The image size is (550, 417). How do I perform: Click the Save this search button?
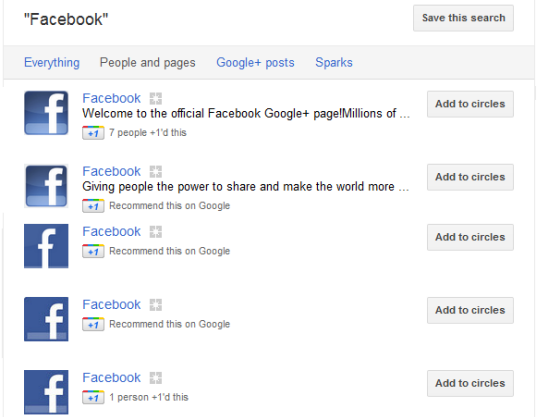[x=463, y=18]
